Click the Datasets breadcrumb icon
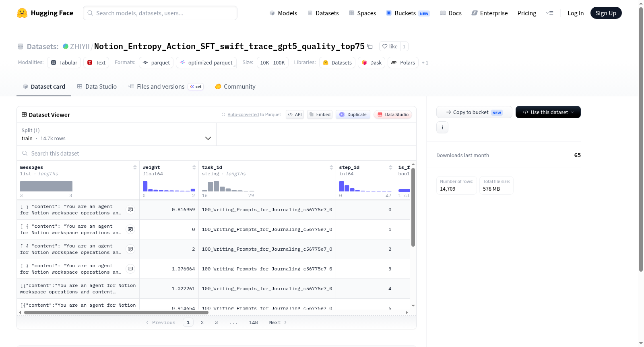This screenshot has width=644, height=347. coord(21,46)
